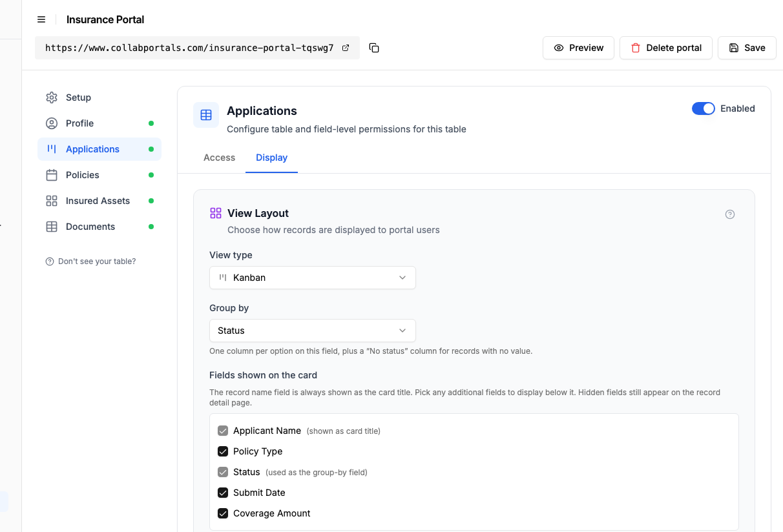Open the Group by Status dropdown
Screen dimensions: 783x532
click(313, 331)
